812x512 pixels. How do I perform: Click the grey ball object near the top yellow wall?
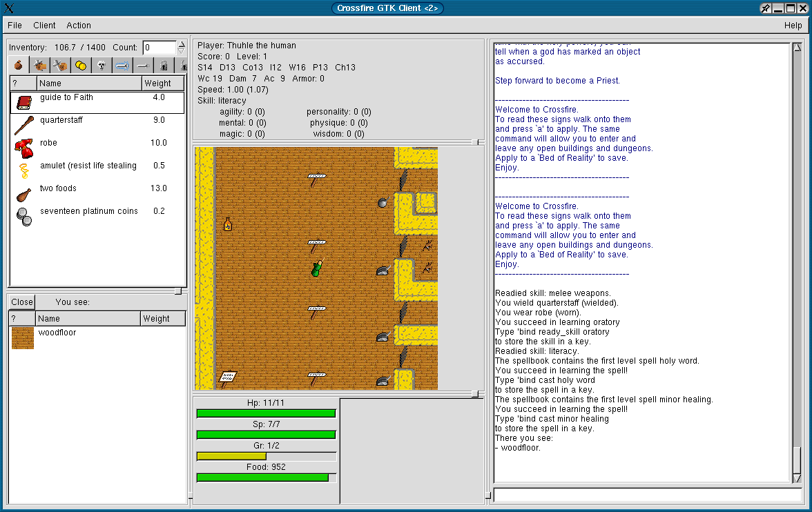click(x=383, y=202)
